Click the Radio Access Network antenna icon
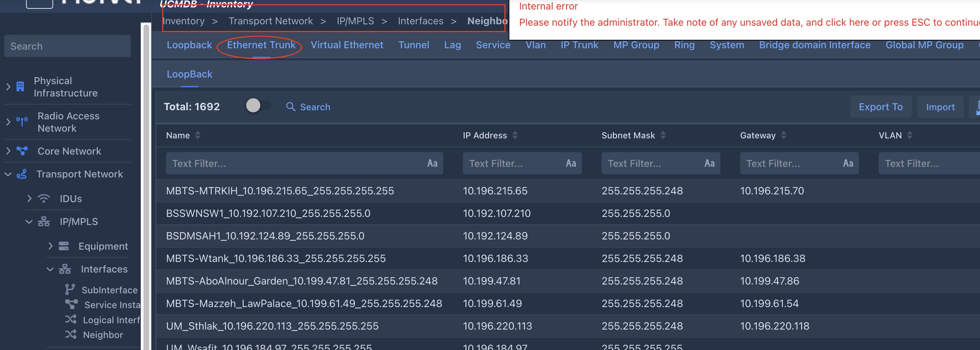The width and height of the screenshot is (980, 350). tap(22, 122)
